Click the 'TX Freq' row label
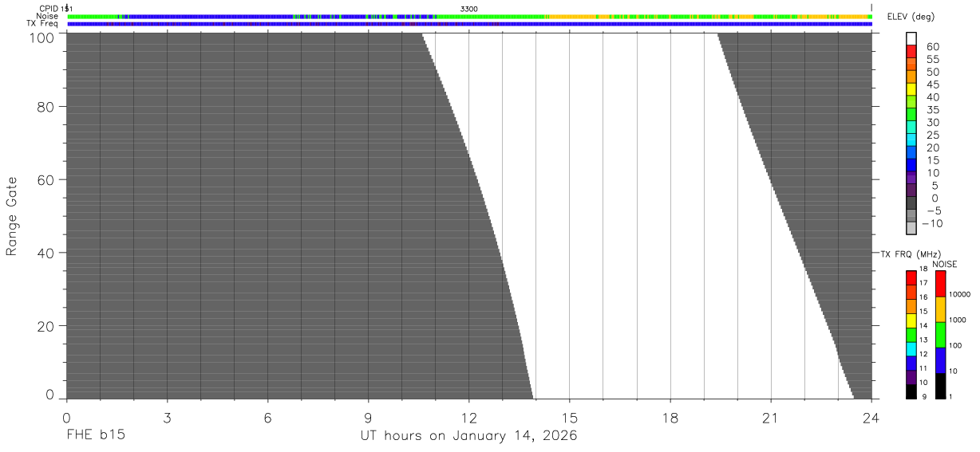Screen dimensions: 980x452 42,24
